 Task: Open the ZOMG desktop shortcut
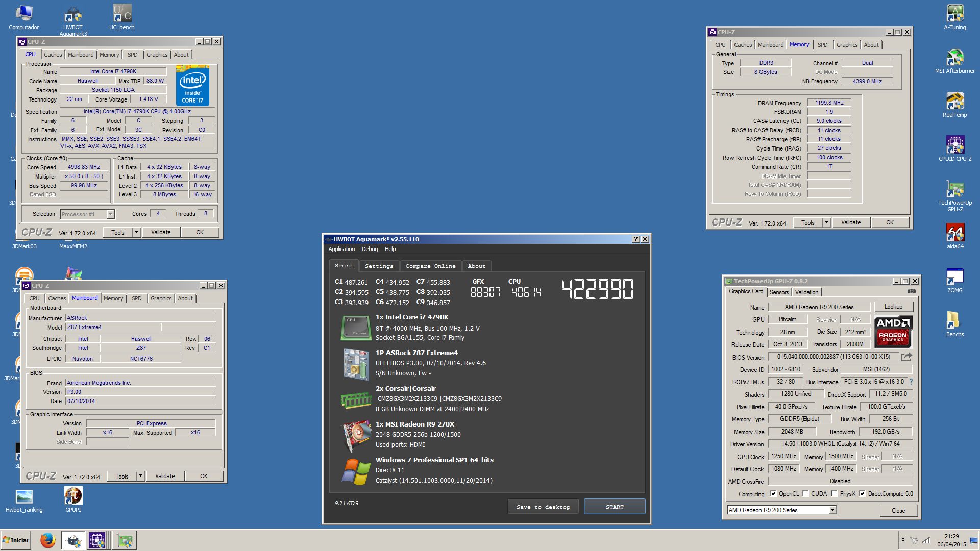(954, 281)
